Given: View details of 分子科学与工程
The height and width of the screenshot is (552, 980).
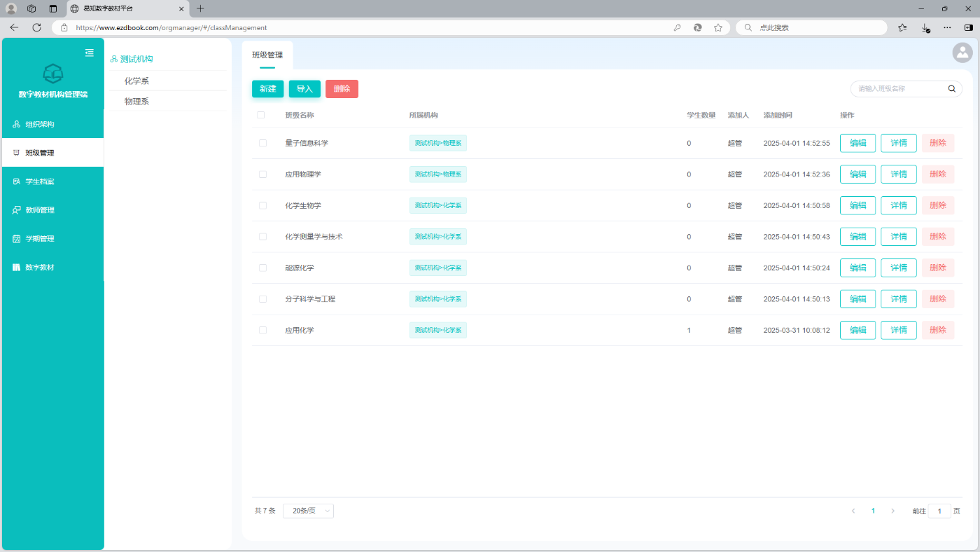Looking at the screenshot, I should click(x=899, y=299).
